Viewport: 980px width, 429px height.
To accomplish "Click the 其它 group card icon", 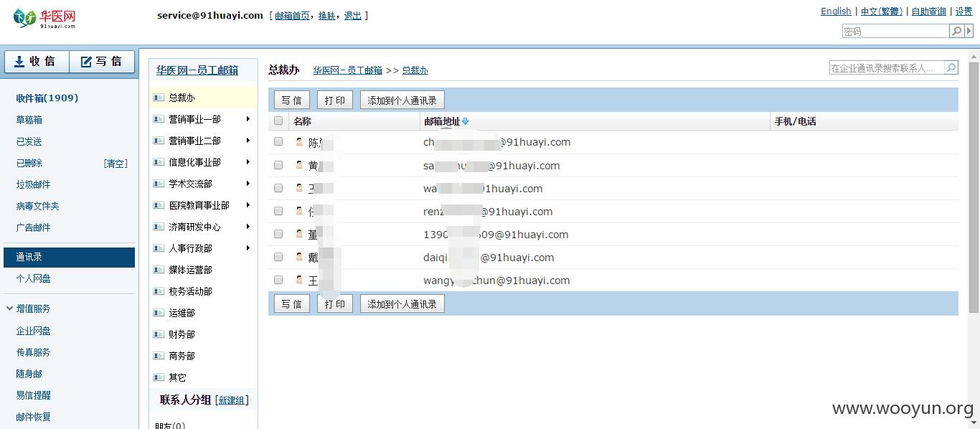I will point(159,377).
